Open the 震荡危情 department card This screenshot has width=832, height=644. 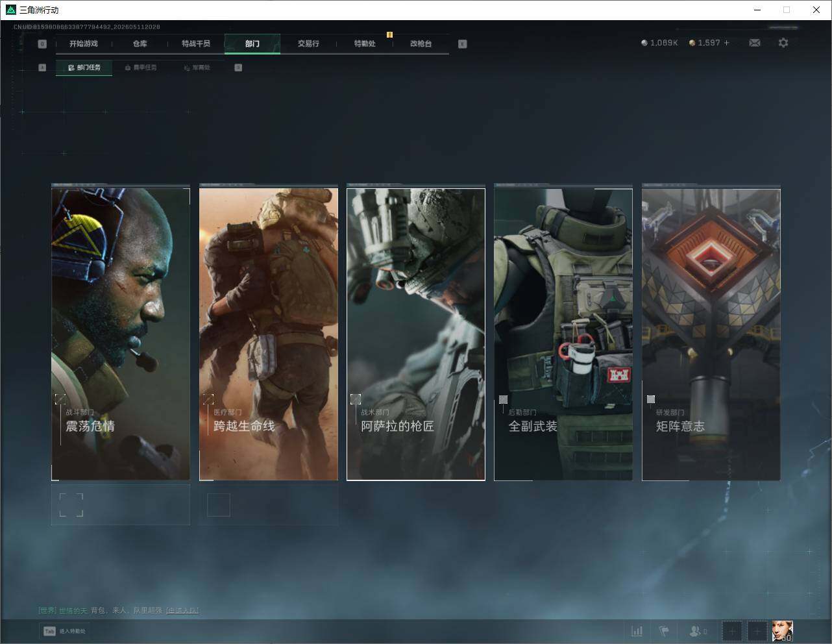pyautogui.click(x=121, y=334)
